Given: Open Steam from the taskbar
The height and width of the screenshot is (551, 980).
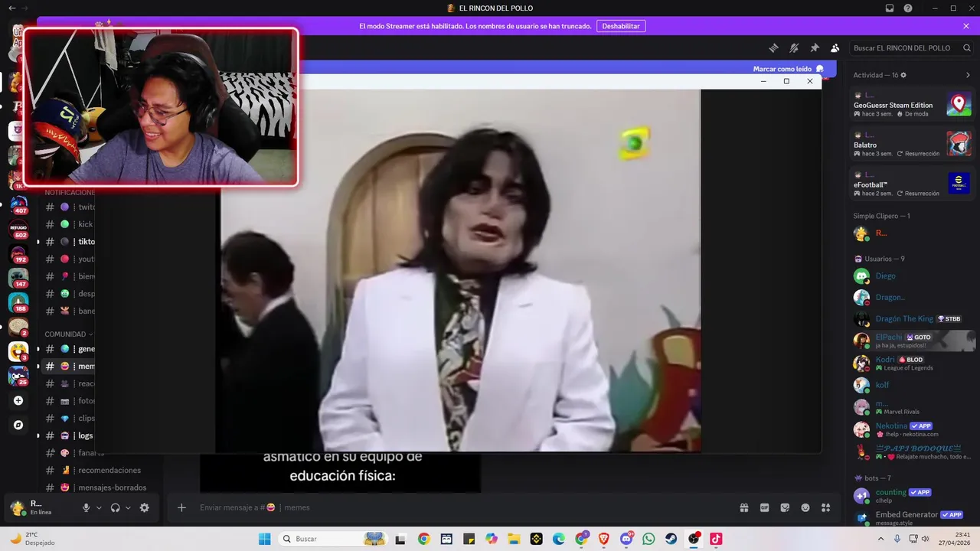Looking at the screenshot, I should [x=670, y=539].
